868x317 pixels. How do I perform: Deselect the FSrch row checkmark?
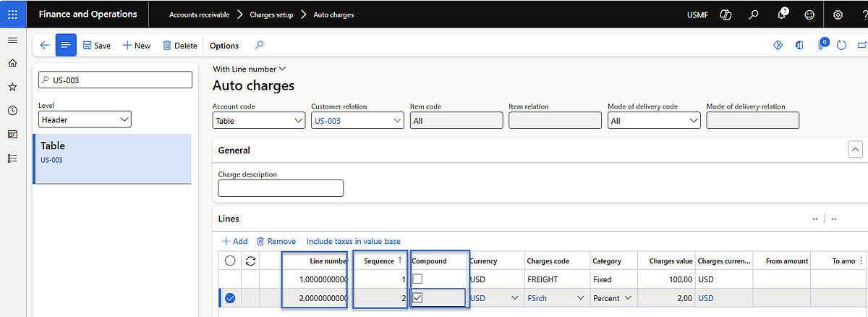pyautogui.click(x=230, y=297)
